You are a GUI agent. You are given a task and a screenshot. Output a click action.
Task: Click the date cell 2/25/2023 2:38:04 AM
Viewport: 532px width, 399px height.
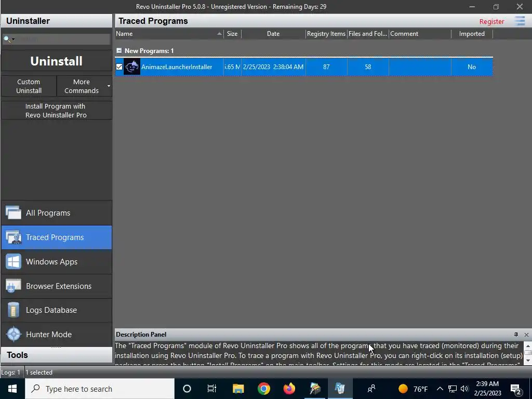(x=273, y=67)
